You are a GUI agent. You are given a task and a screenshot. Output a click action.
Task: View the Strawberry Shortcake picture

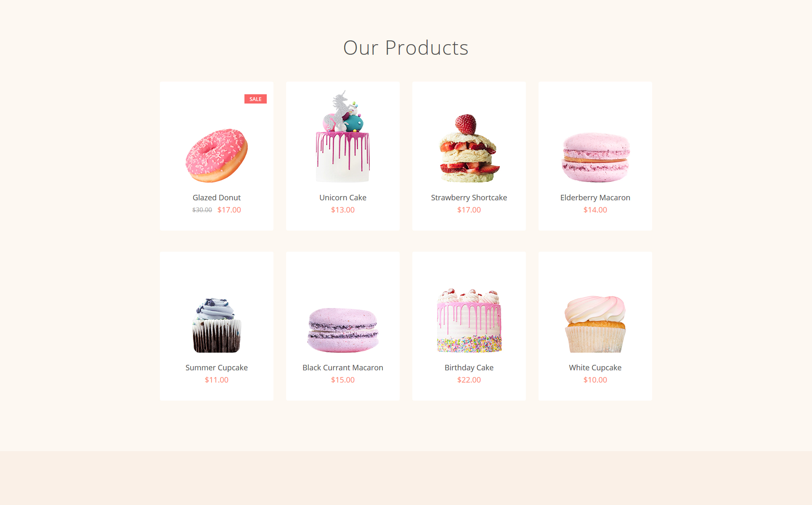click(469, 148)
